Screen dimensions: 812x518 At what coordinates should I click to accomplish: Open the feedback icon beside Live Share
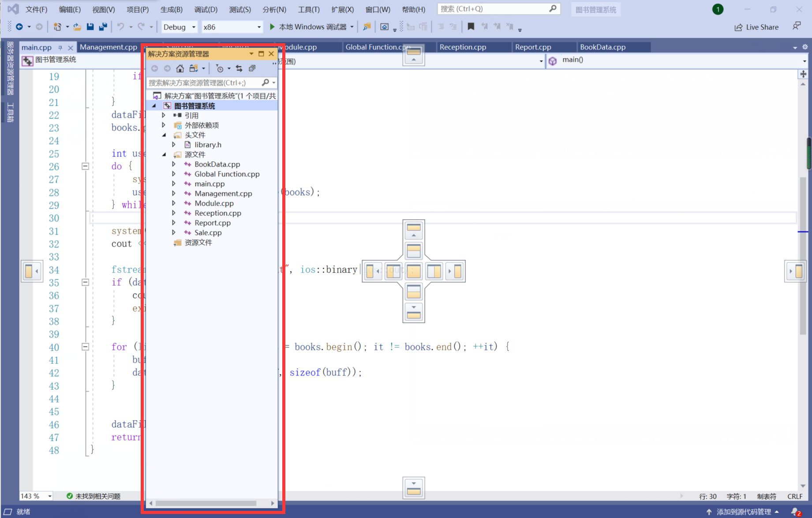pos(796,26)
